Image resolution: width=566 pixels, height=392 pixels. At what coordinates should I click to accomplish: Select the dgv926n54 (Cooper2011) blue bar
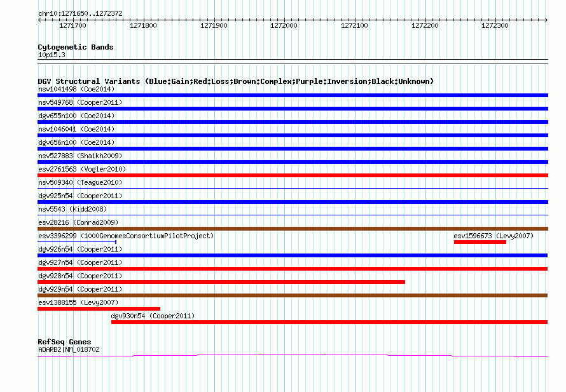(x=293, y=255)
